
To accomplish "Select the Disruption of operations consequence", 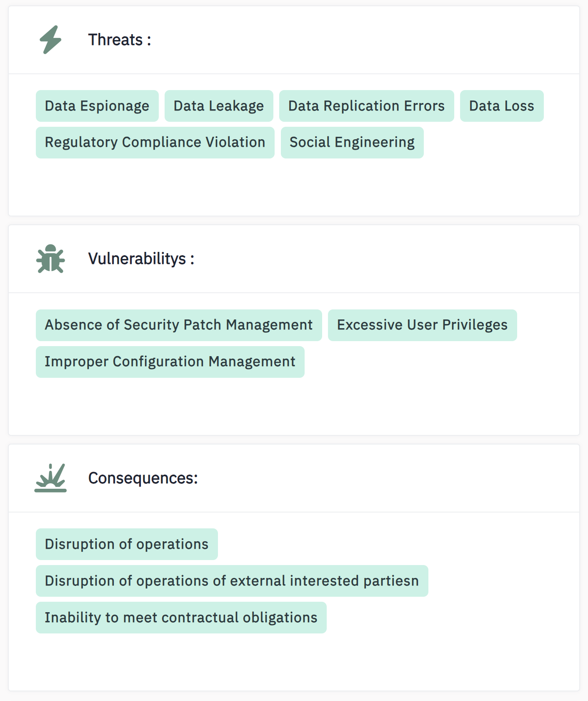I will point(126,544).
